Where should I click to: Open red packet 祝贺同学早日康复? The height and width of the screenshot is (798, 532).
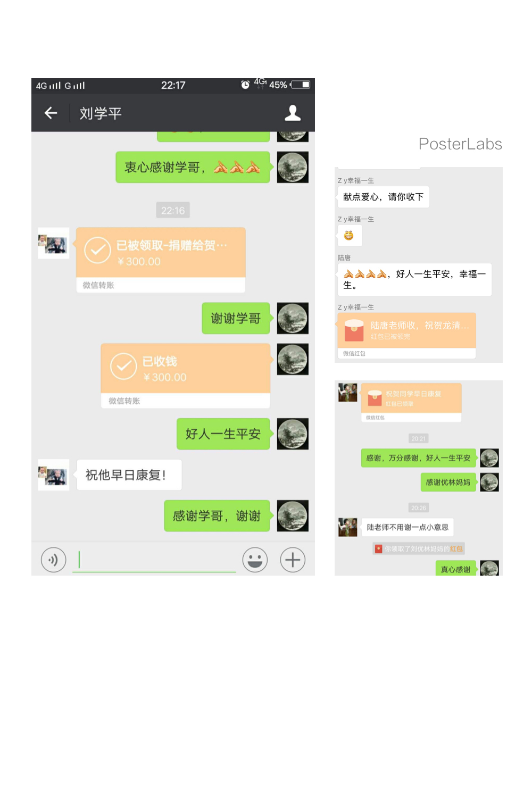coord(411,403)
